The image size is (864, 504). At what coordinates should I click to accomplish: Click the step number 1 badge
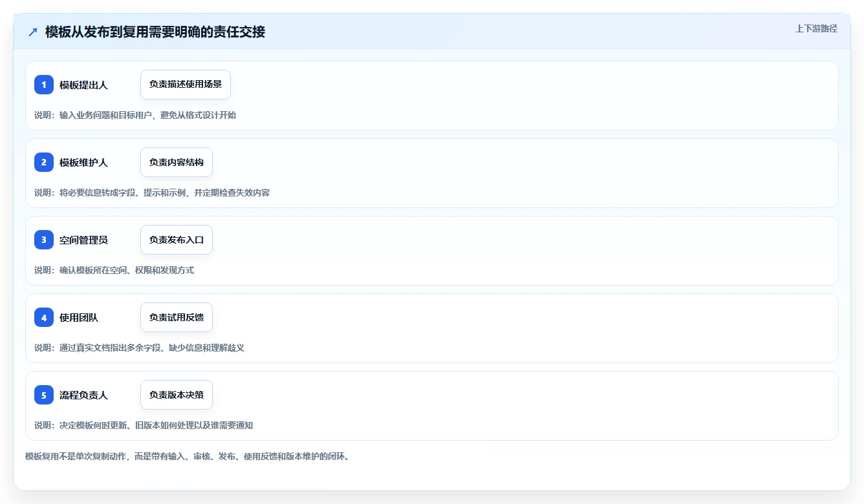(x=44, y=85)
